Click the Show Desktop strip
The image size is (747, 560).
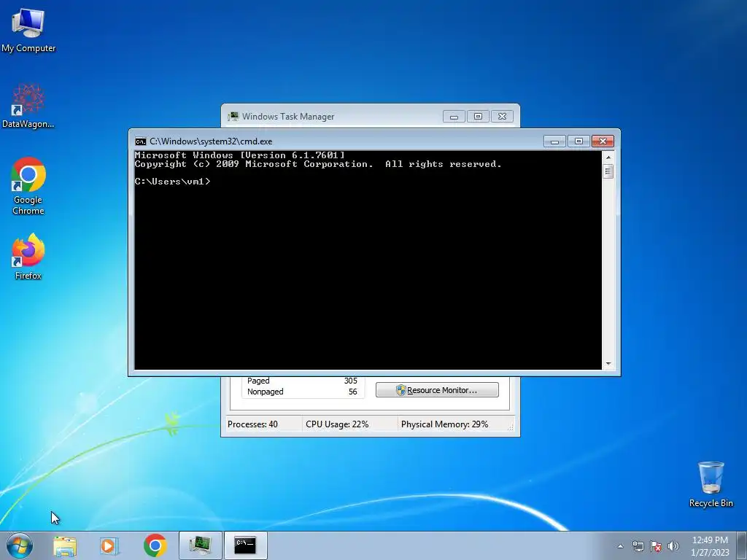coord(742,545)
